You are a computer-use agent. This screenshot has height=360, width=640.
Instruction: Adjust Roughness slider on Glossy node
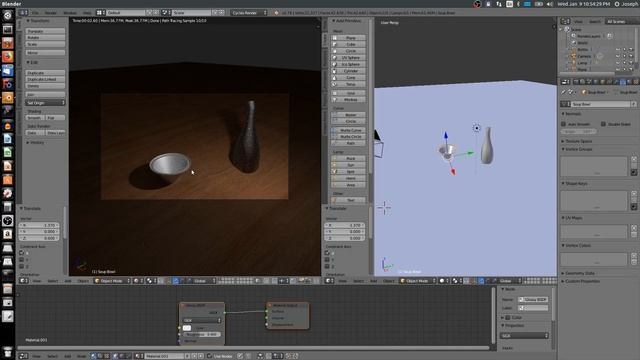coord(202,334)
